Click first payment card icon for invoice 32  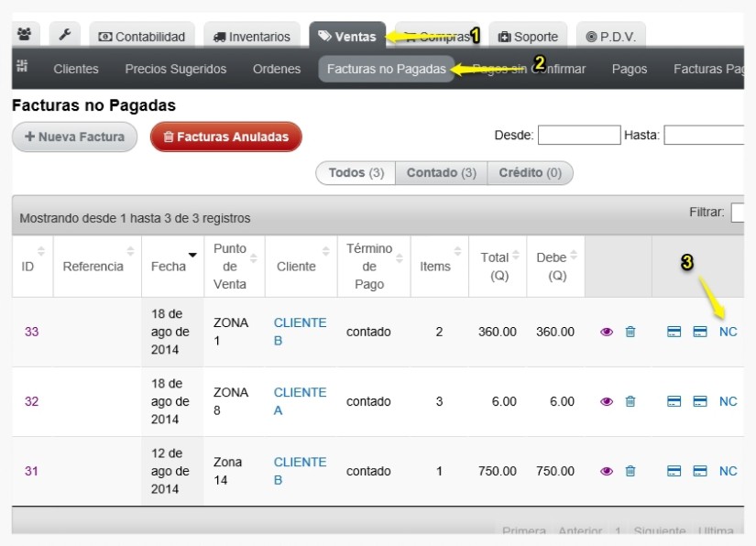point(674,401)
